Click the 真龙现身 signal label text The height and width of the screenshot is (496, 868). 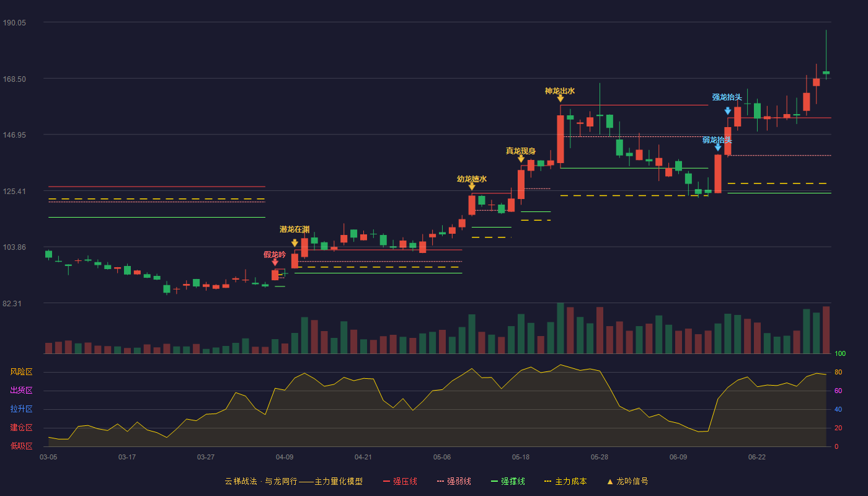coord(521,151)
